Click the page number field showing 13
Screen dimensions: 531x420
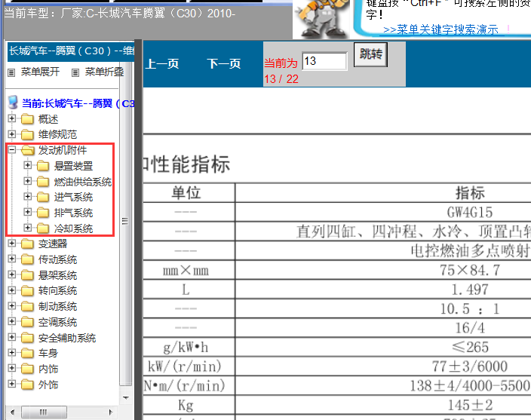324,61
